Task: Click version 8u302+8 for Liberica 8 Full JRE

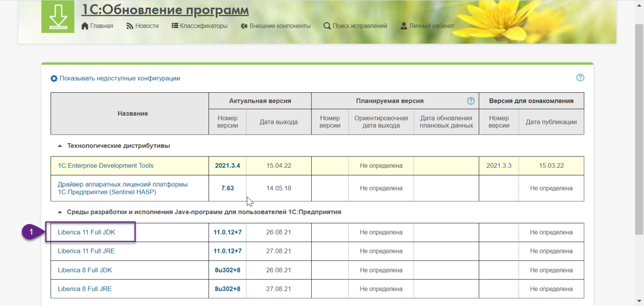Action: pyautogui.click(x=228, y=289)
